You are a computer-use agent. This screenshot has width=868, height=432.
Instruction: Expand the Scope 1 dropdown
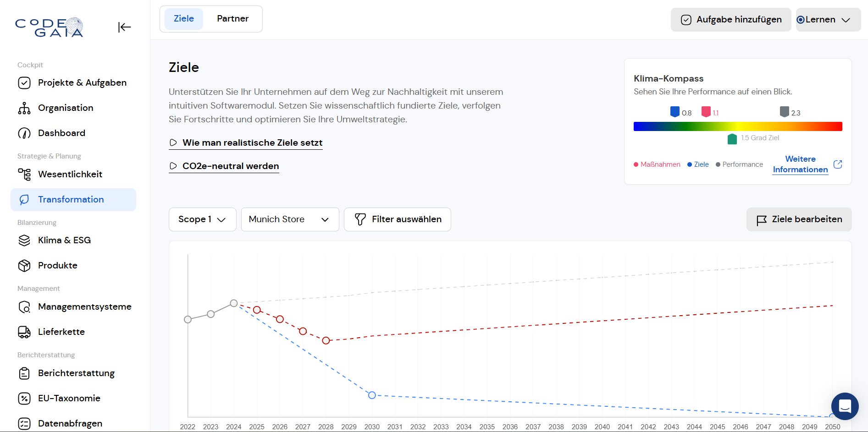pyautogui.click(x=202, y=219)
